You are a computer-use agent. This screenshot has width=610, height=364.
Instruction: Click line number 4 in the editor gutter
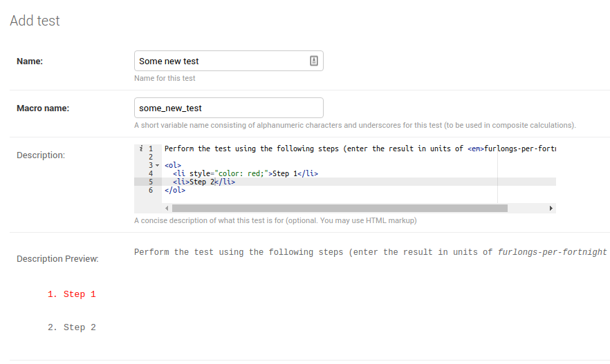151,173
